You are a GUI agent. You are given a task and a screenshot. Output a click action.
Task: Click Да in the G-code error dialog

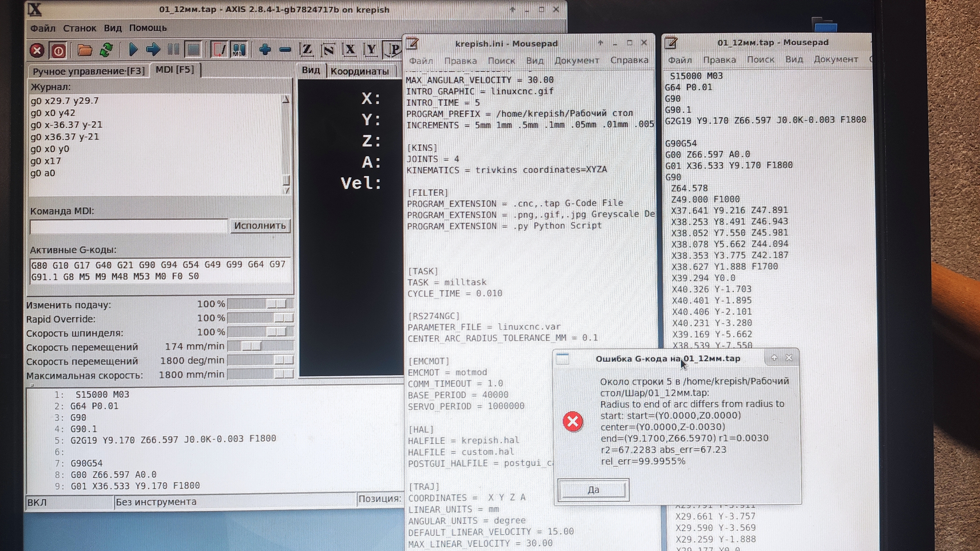coord(593,490)
